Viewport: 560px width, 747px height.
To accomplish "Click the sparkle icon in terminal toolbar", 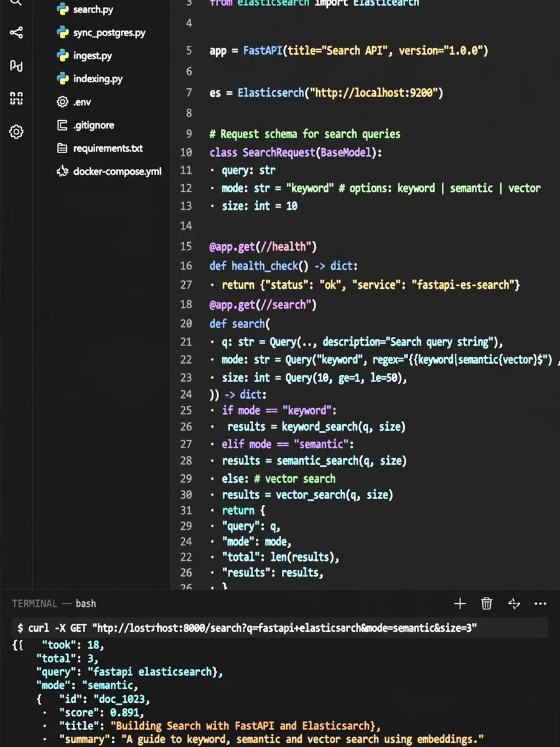I will (x=514, y=603).
